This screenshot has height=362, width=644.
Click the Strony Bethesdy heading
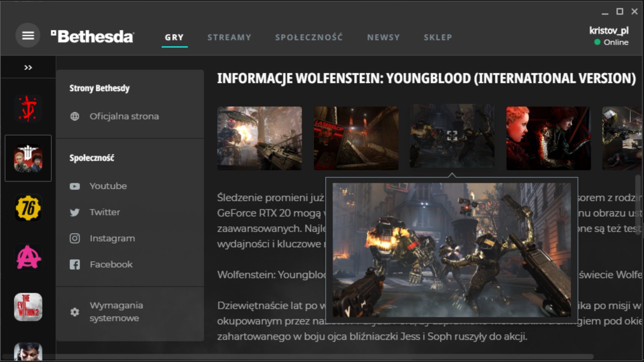tap(100, 88)
